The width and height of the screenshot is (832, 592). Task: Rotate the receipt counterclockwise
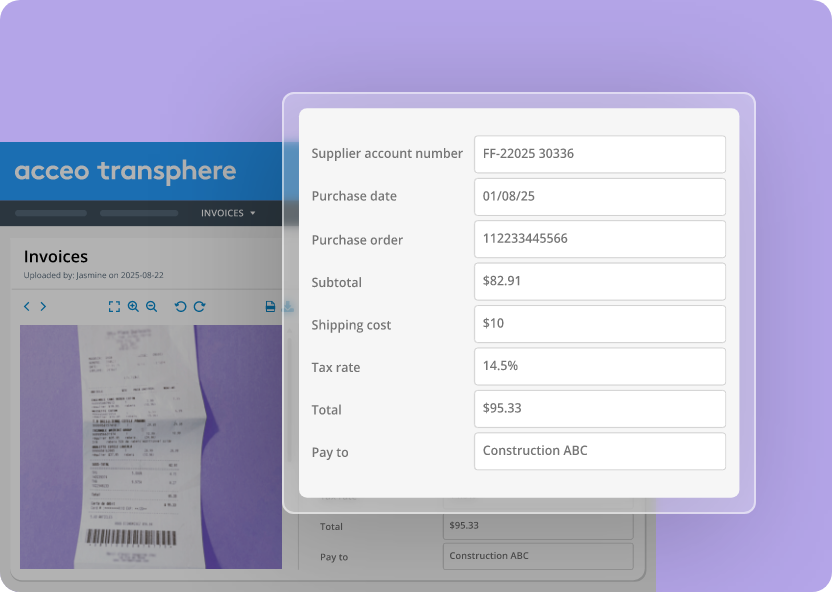click(x=180, y=306)
